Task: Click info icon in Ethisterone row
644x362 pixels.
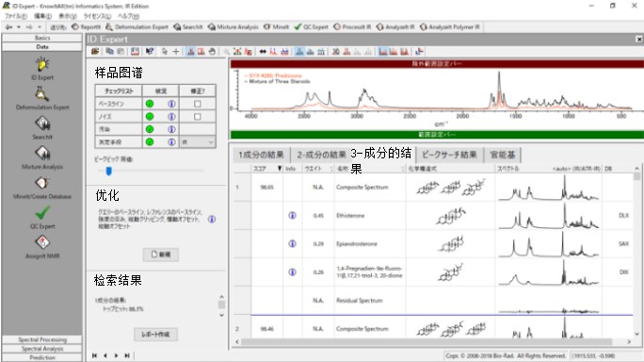Action: click(293, 215)
